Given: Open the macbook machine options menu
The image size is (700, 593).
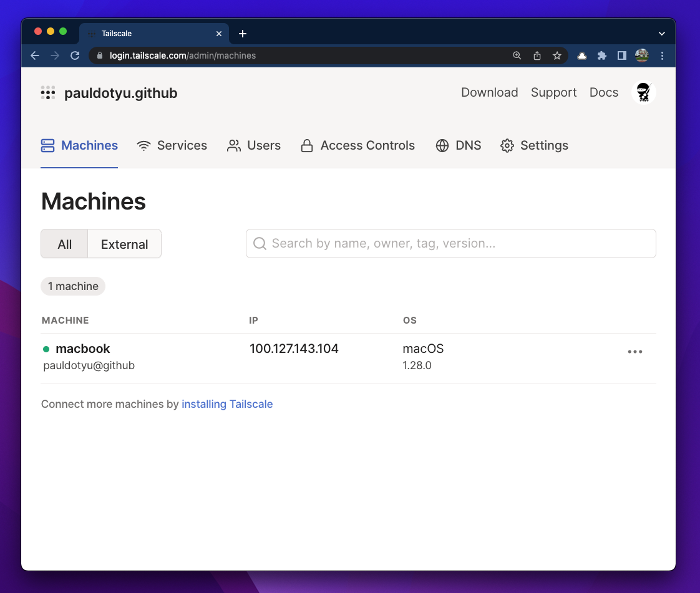Looking at the screenshot, I should click(x=634, y=352).
